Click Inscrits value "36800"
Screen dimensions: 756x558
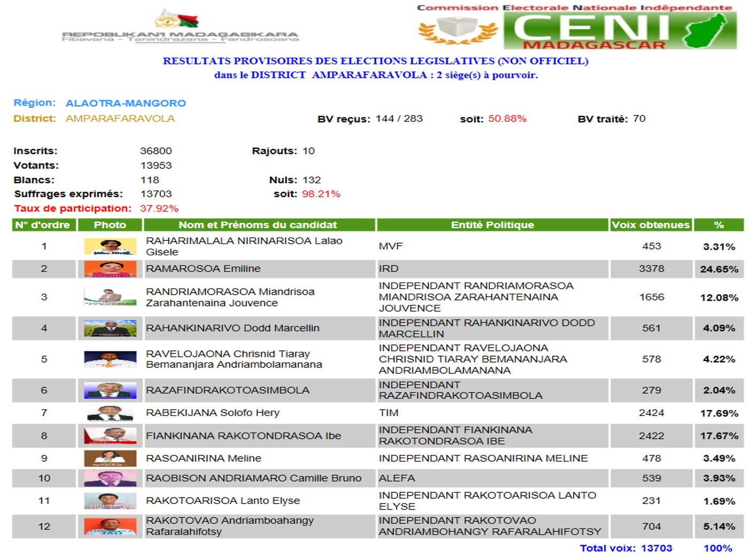(156, 151)
